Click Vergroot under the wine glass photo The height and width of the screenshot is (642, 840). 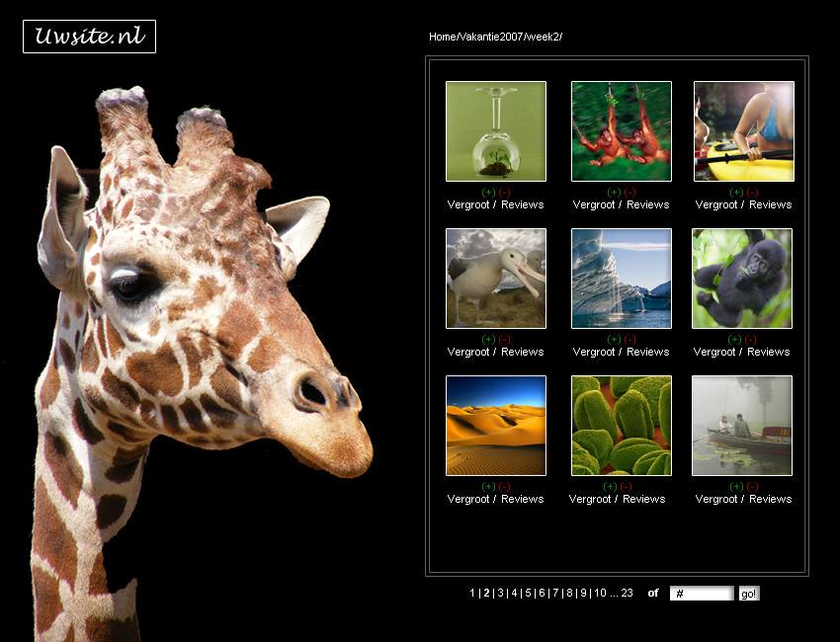click(x=468, y=205)
